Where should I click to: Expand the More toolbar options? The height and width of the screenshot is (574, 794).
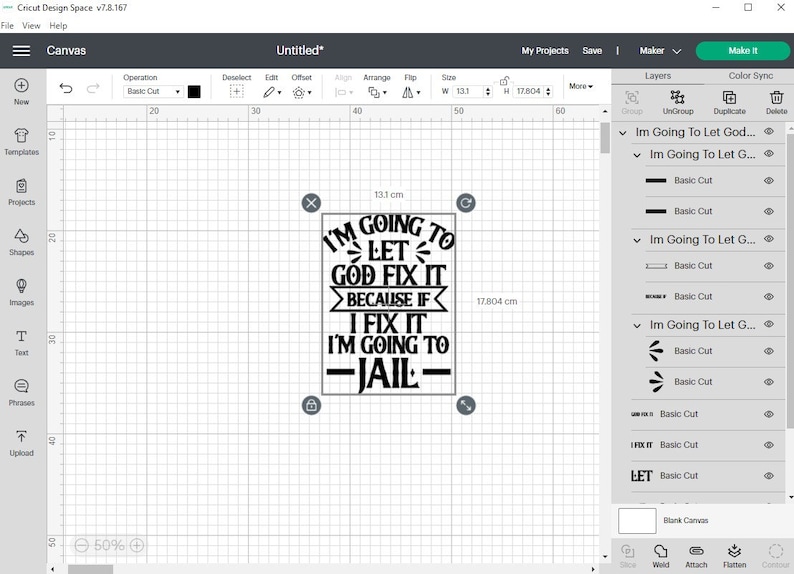pos(580,86)
